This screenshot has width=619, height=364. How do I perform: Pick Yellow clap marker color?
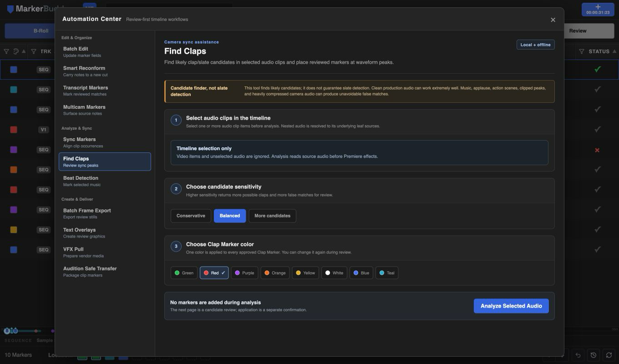pos(305,273)
